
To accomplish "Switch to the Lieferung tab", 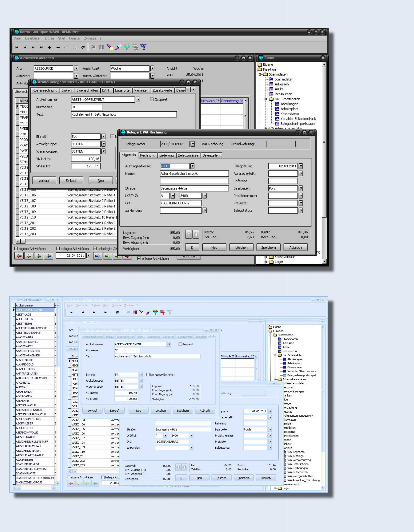I will [x=166, y=155].
